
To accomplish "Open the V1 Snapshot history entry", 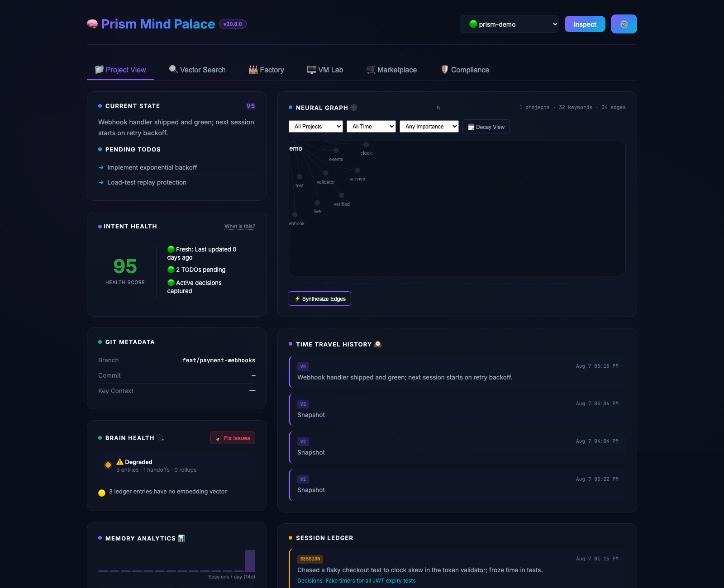I will click(x=457, y=485).
